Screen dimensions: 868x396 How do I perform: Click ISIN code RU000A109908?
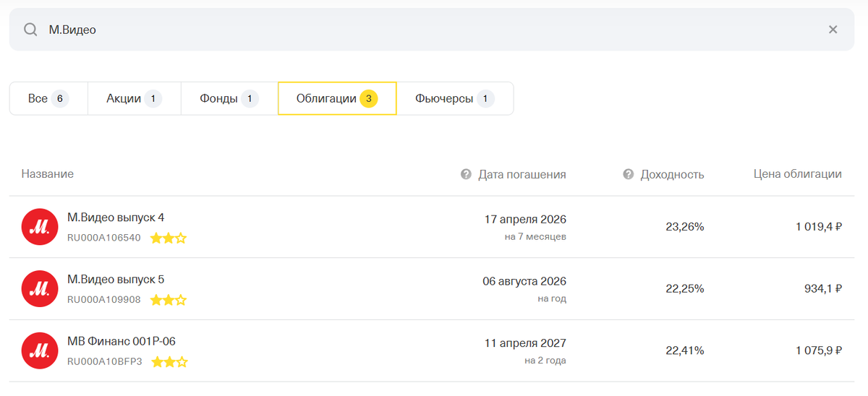coord(104,300)
